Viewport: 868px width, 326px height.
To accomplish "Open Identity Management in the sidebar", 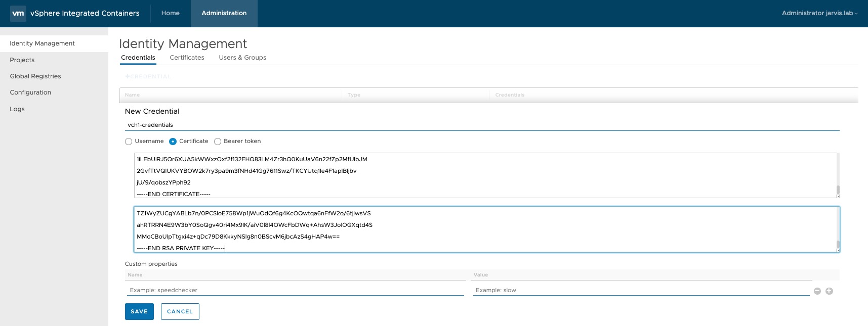I will pos(54,43).
